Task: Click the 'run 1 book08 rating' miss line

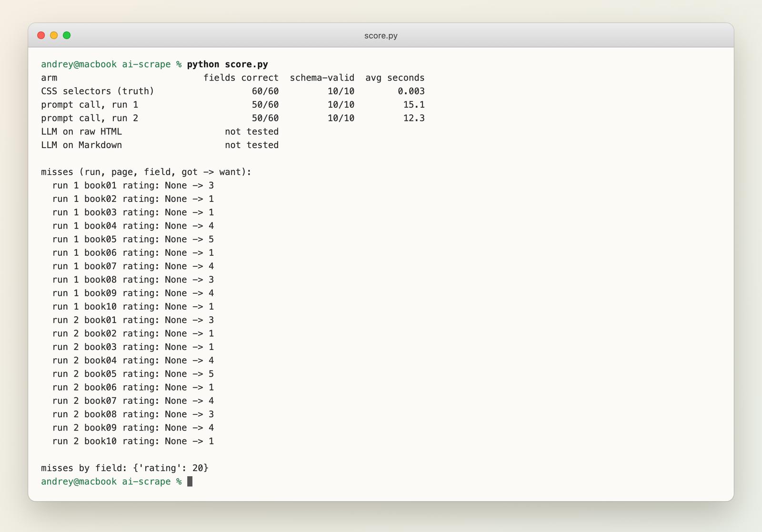Action: (133, 280)
